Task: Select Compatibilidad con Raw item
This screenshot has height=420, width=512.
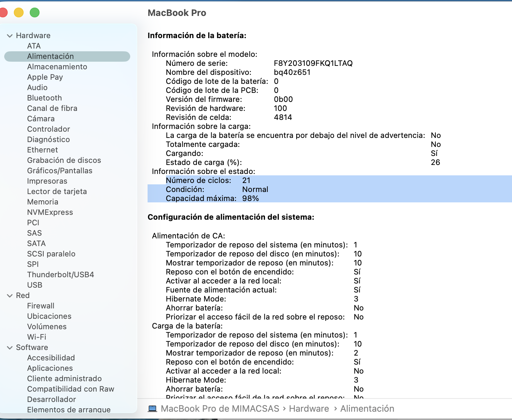Action: (x=71, y=389)
